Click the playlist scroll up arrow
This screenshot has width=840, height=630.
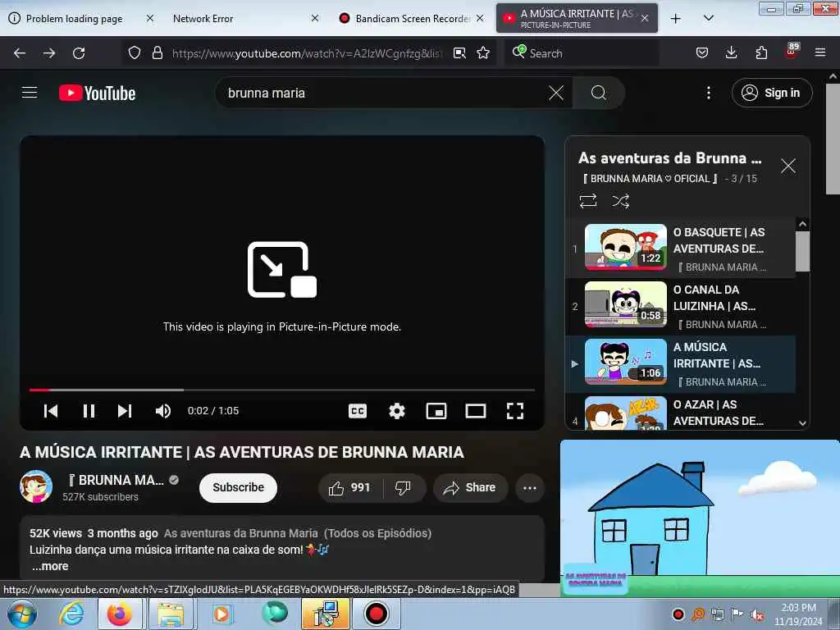coord(802,224)
